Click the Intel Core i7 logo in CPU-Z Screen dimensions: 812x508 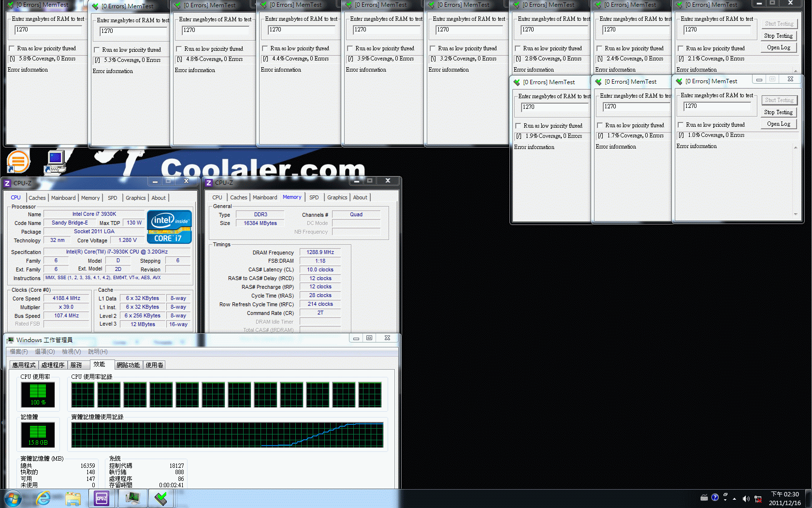click(169, 227)
